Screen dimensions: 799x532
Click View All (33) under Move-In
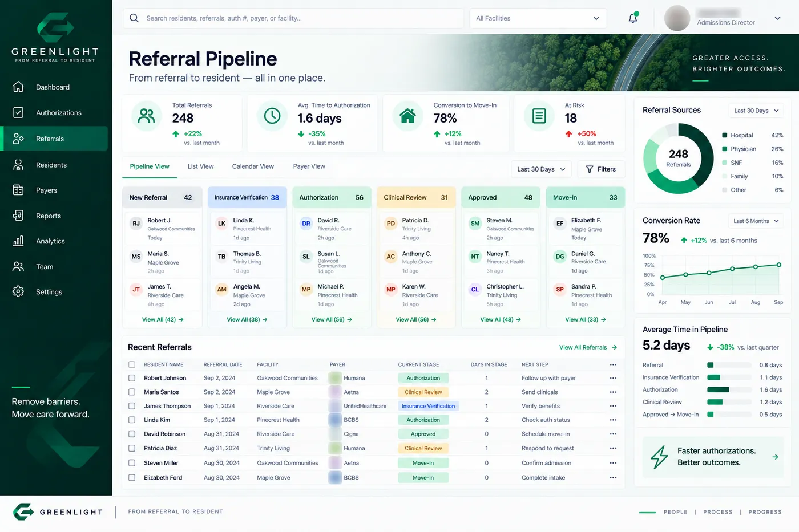[586, 320]
